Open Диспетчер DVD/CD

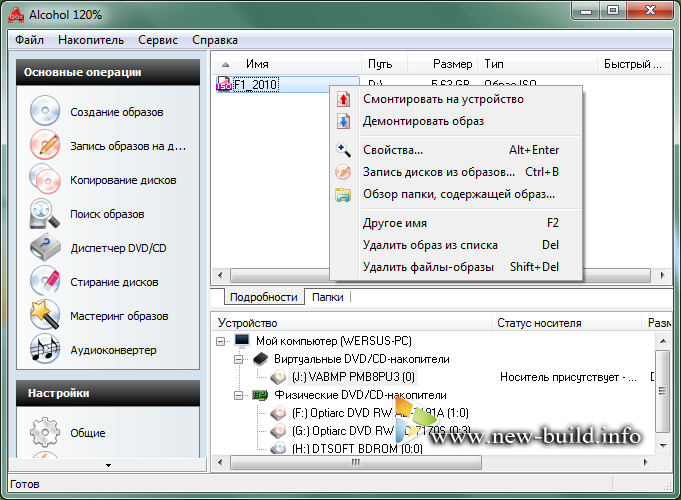pos(118,248)
